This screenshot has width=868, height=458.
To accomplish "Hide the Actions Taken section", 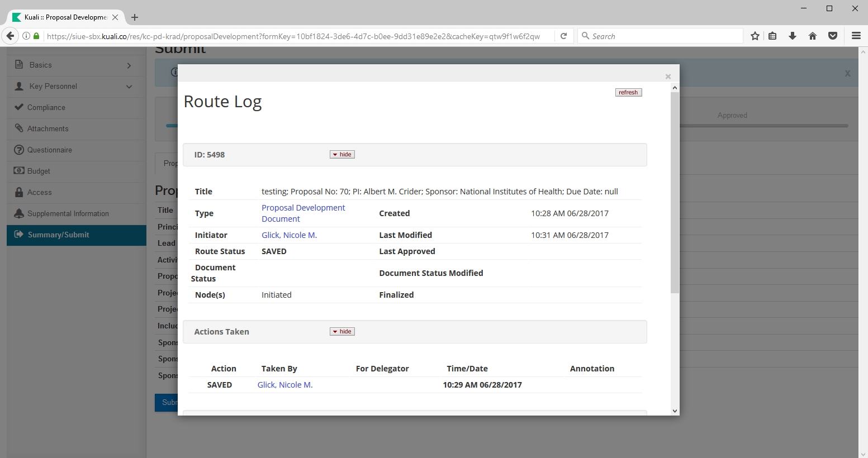I will (x=342, y=332).
